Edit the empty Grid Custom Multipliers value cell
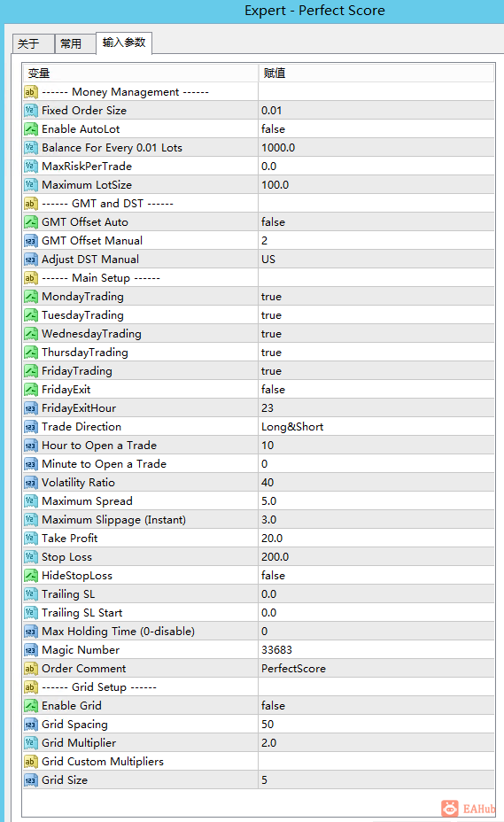 (x=376, y=763)
